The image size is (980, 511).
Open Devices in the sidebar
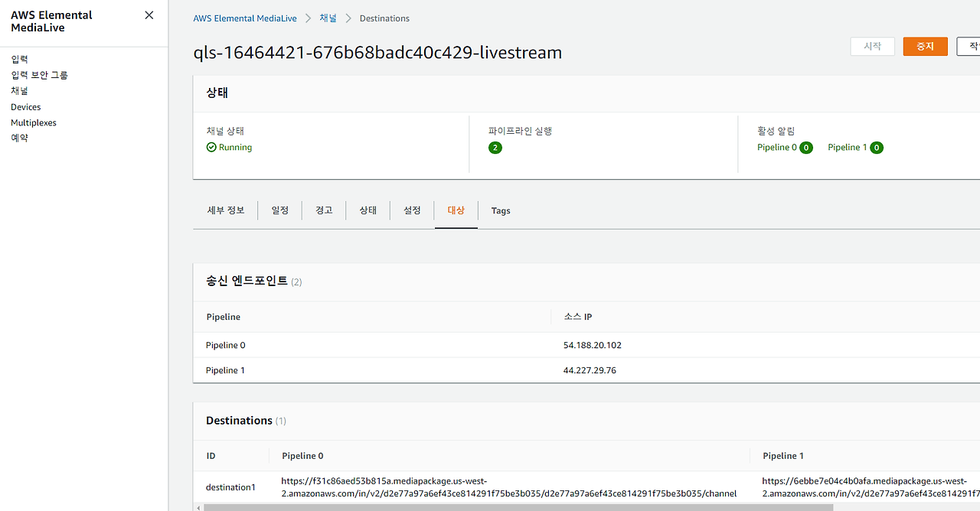click(x=26, y=107)
